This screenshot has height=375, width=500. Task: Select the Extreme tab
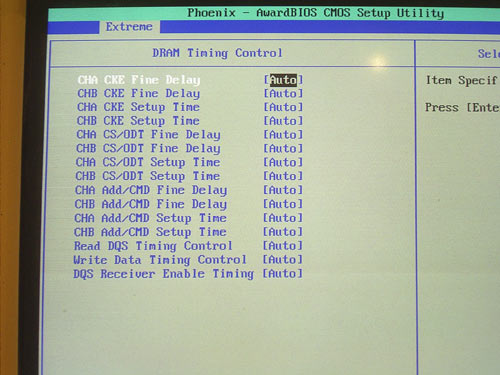[129, 27]
